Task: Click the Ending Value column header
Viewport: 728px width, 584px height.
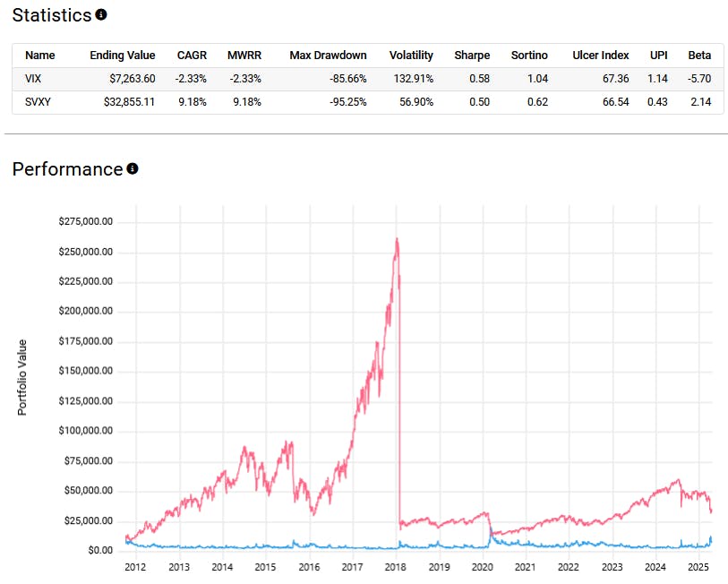Action: 123,55
